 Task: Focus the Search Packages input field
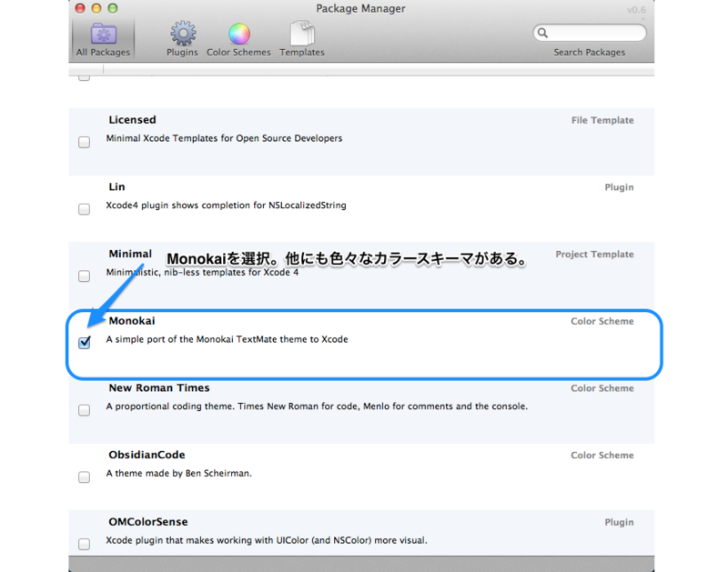pos(590,33)
